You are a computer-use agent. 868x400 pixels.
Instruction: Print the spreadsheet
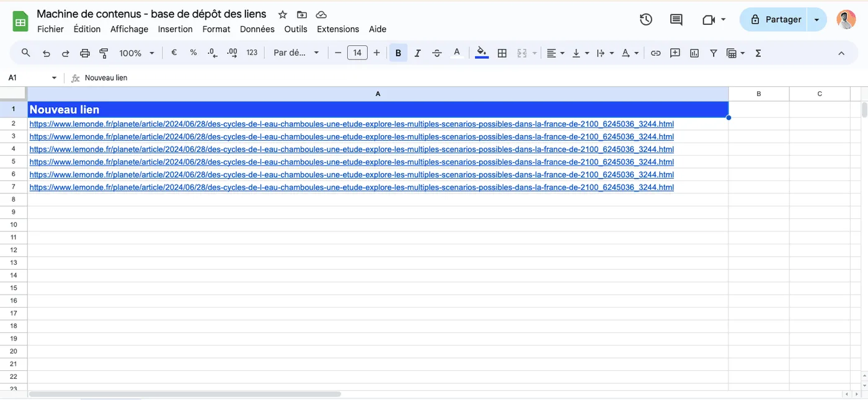point(85,53)
